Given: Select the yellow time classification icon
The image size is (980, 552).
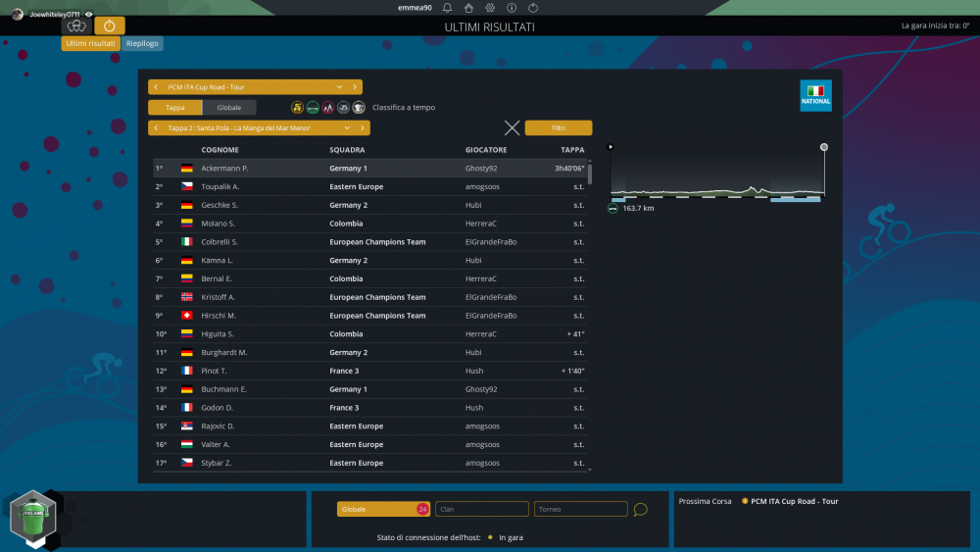Looking at the screenshot, I should [298, 108].
